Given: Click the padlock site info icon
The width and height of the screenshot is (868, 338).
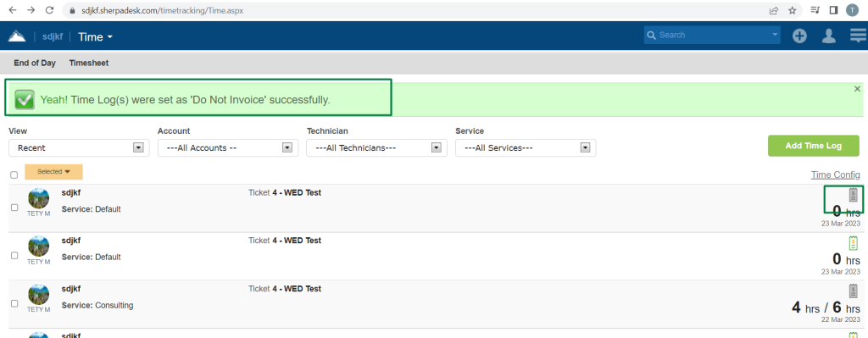Looking at the screenshot, I should pos(72,10).
